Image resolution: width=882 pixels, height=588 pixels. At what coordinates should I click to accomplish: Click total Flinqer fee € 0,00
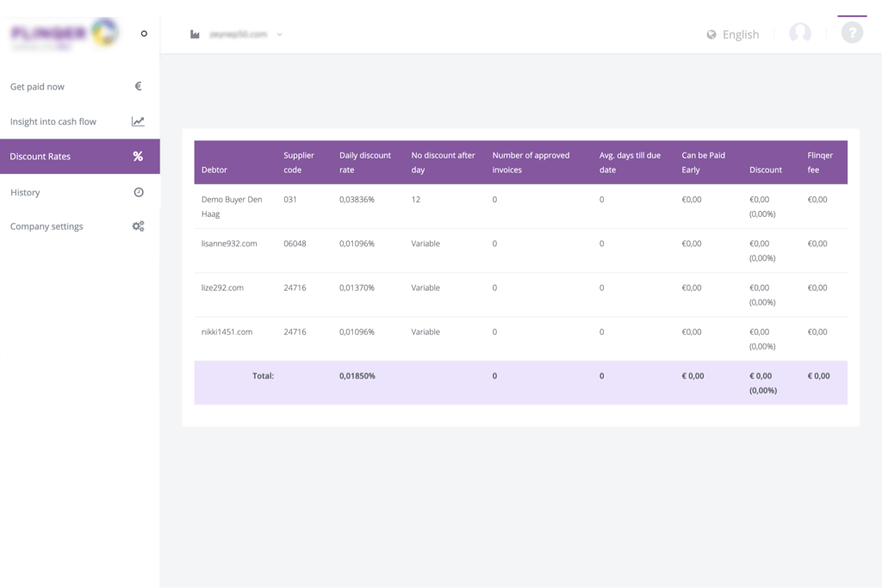(818, 376)
